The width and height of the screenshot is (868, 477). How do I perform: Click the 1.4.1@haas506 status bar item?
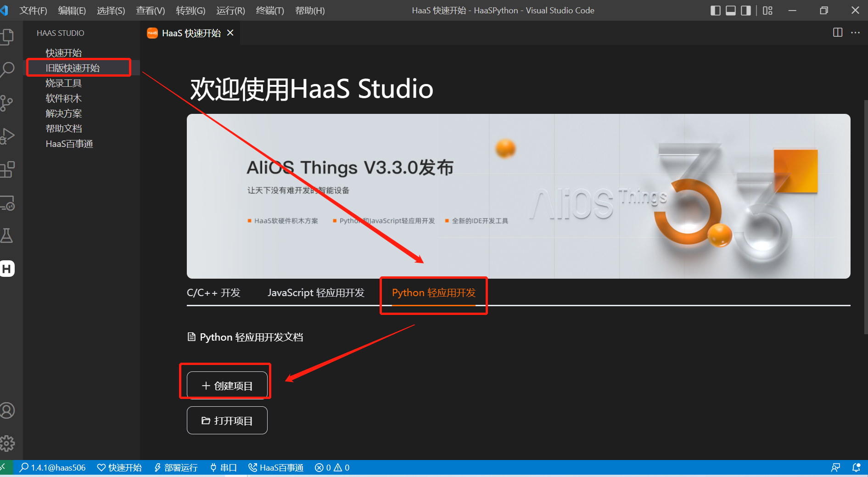tap(52, 467)
